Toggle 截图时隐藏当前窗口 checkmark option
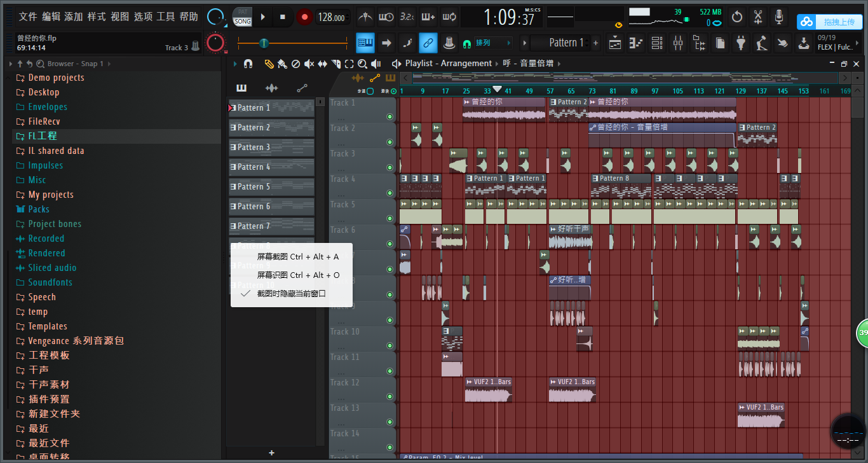This screenshot has height=463, width=868. [x=291, y=293]
